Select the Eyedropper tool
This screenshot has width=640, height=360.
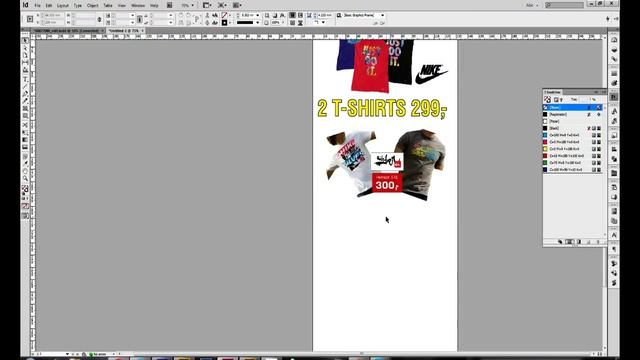25,163
